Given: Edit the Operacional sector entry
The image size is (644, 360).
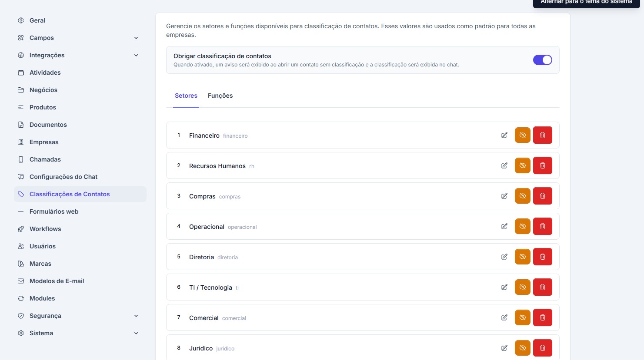Looking at the screenshot, I should point(504,226).
